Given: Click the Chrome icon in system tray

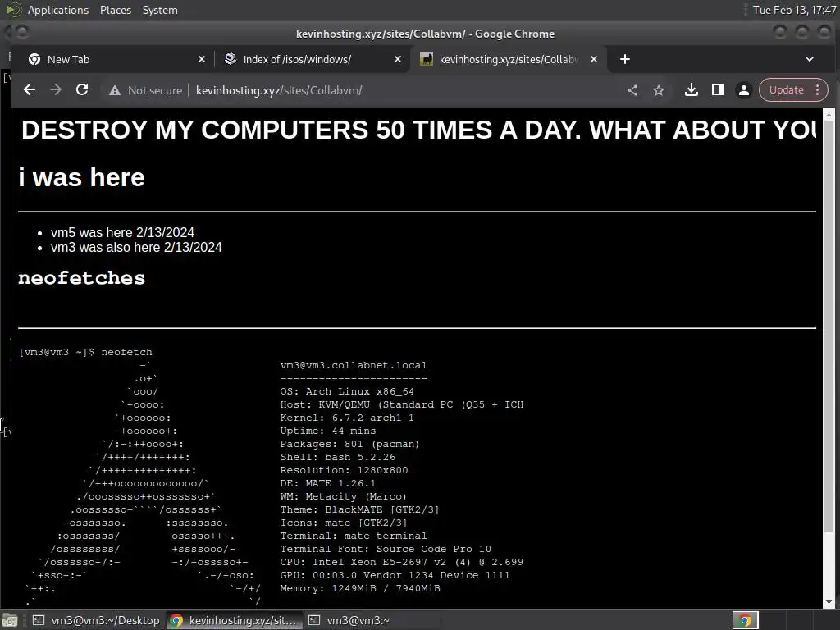Looking at the screenshot, I should [745, 620].
